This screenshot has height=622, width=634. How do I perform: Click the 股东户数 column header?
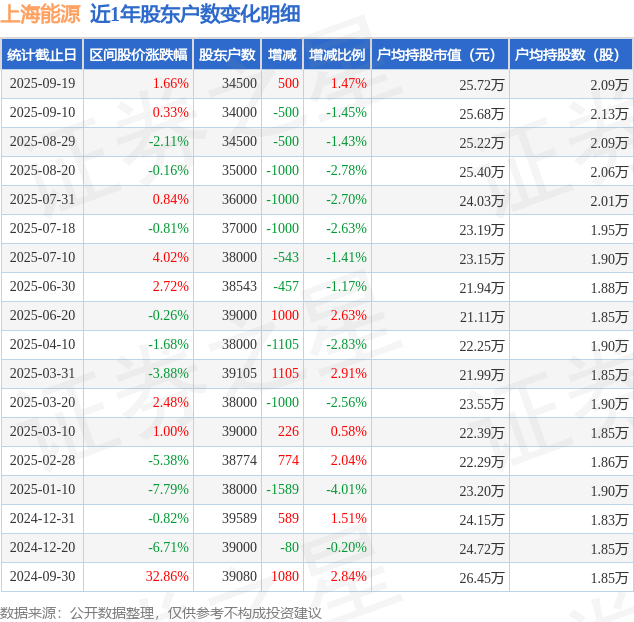tap(227, 55)
